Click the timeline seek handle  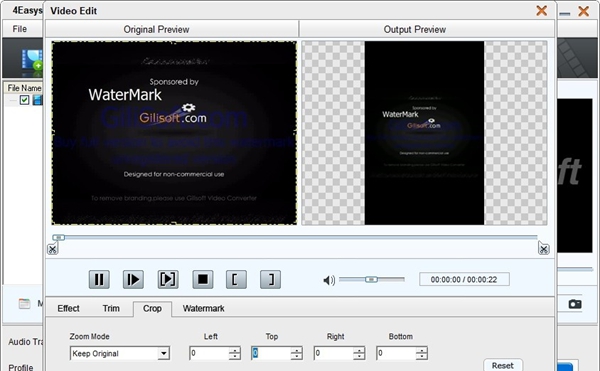(x=59, y=238)
